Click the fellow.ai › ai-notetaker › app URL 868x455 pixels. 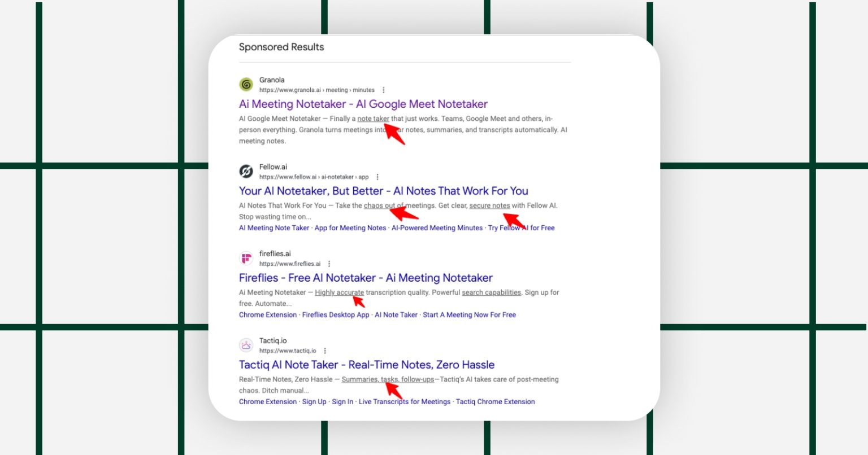[x=314, y=177]
